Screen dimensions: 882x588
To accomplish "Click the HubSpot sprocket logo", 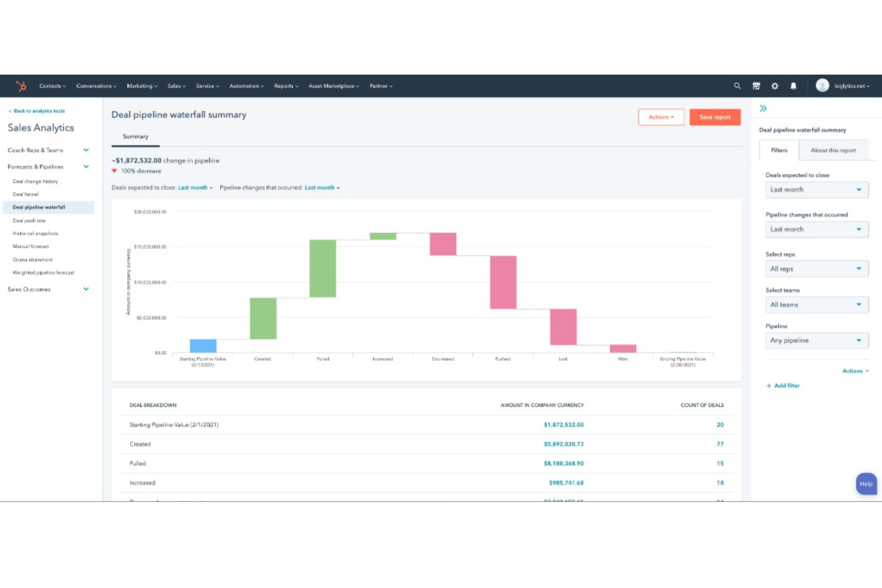I will [22, 86].
